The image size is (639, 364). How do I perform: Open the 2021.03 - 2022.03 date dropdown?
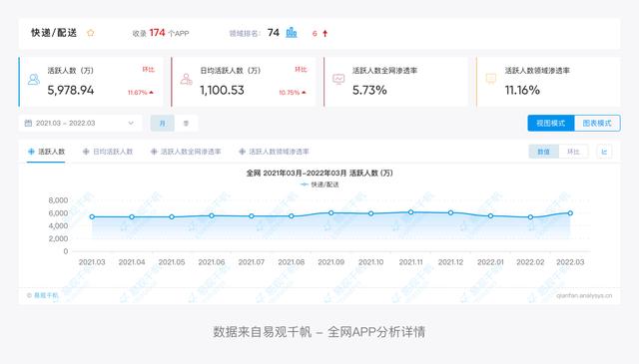coord(80,123)
